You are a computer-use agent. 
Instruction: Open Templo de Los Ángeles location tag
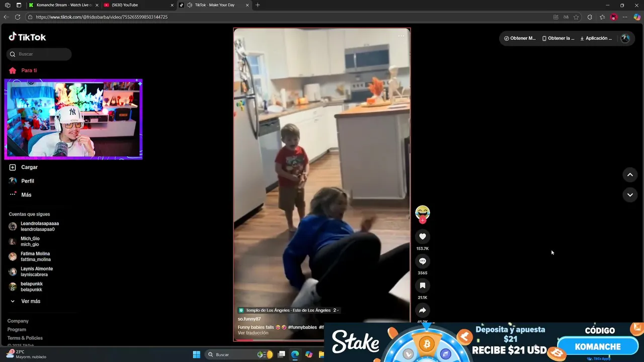pyautogui.click(x=289, y=310)
